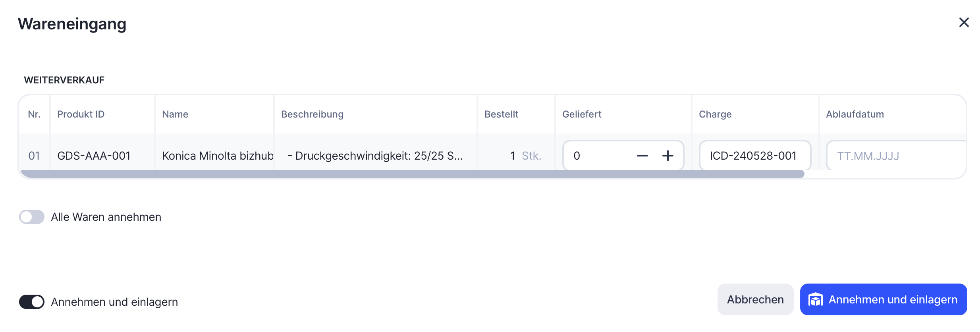Click the Geliefert quantity input value
Image resolution: width=980 pixels, height=332 pixels.
(596, 156)
